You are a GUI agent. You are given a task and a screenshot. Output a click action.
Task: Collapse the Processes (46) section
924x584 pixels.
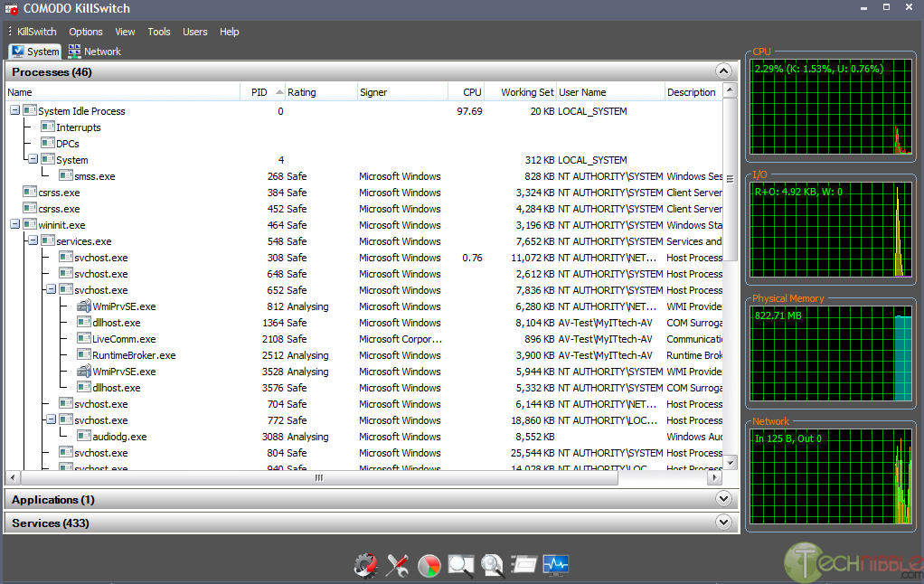click(722, 71)
